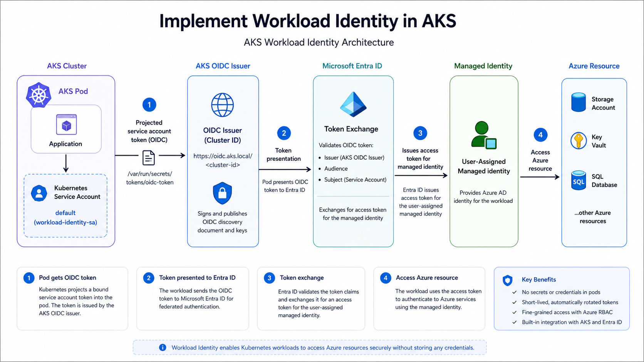Click the 'Validates OIDC token:' line
The width and height of the screenshot is (644, 362).
[x=346, y=145]
